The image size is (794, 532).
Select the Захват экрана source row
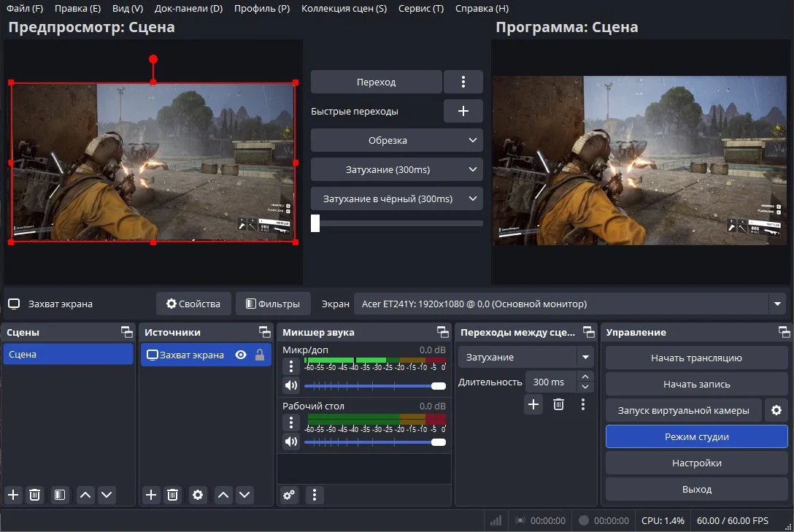click(x=206, y=355)
